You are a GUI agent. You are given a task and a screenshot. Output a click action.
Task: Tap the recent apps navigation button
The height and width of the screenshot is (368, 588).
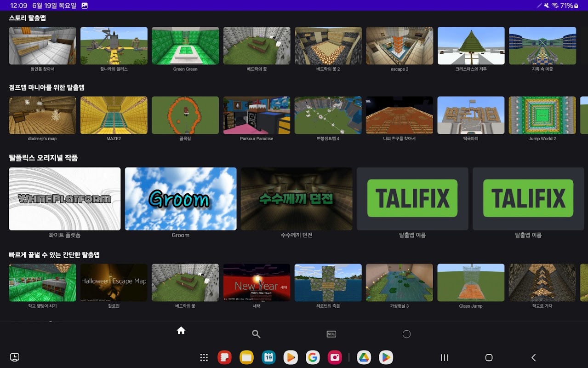[x=445, y=357]
